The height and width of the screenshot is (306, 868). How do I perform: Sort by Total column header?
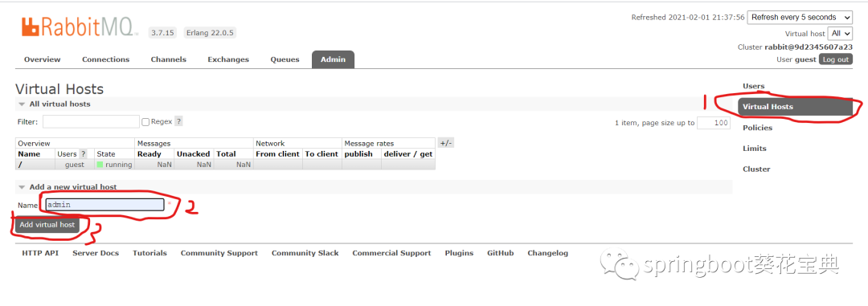pyautogui.click(x=226, y=154)
